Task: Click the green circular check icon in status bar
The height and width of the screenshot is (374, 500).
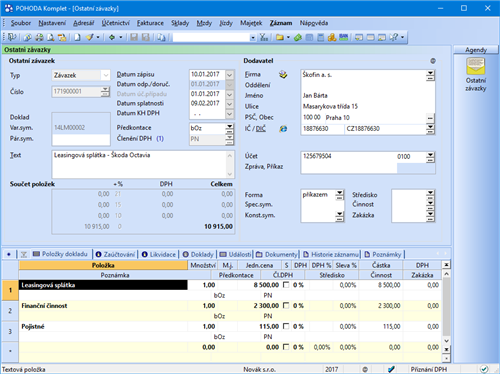Action: point(484,369)
